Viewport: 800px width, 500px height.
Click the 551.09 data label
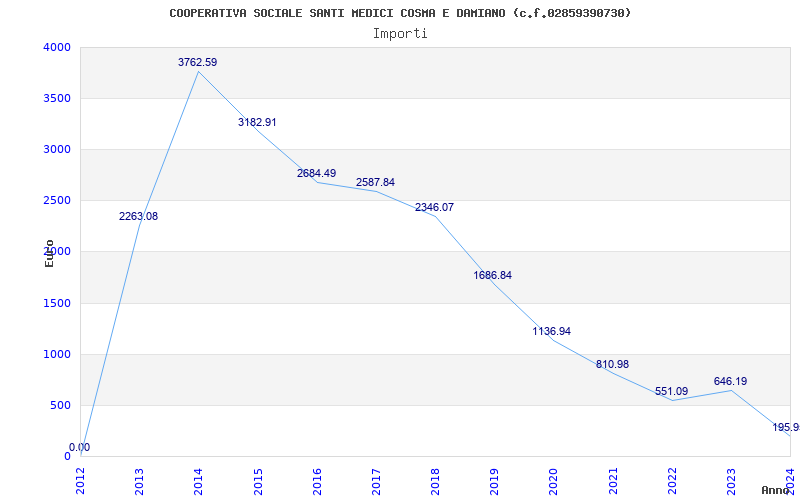coord(671,391)
